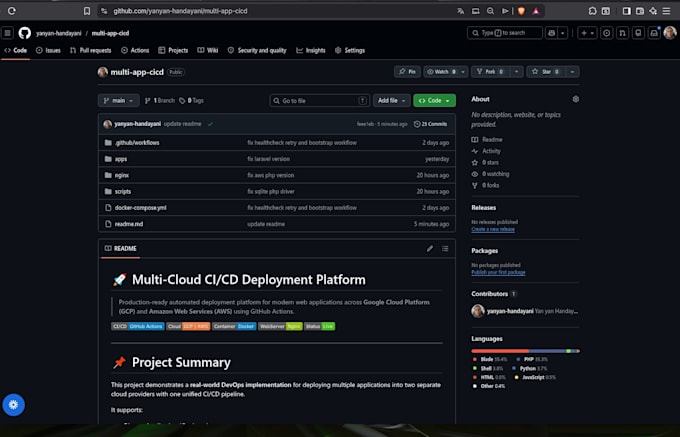Focus the Go to file search field

pyautogui.click(x=320, y=101)
